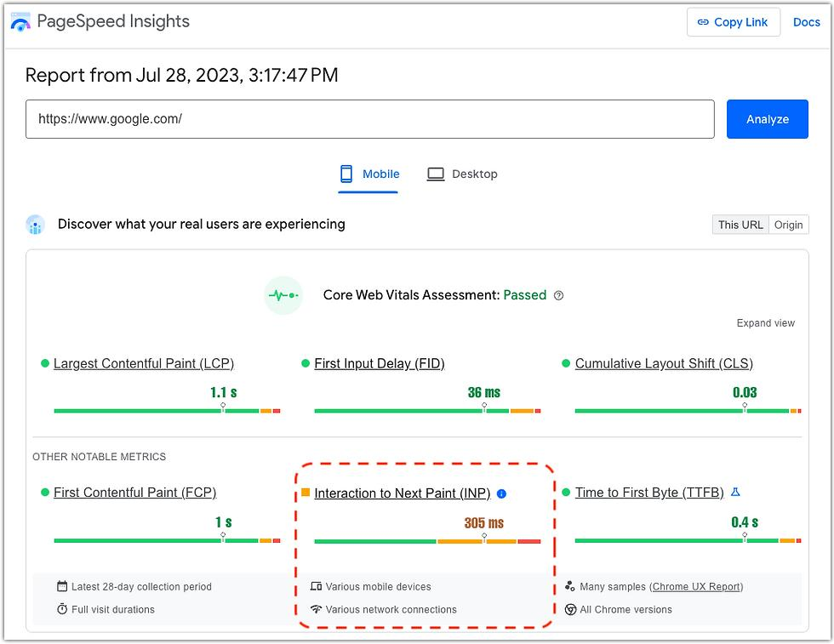This screenshot has height=644, width=834.
Task: Click the URL input field with google.com
Action: point(369,118)
